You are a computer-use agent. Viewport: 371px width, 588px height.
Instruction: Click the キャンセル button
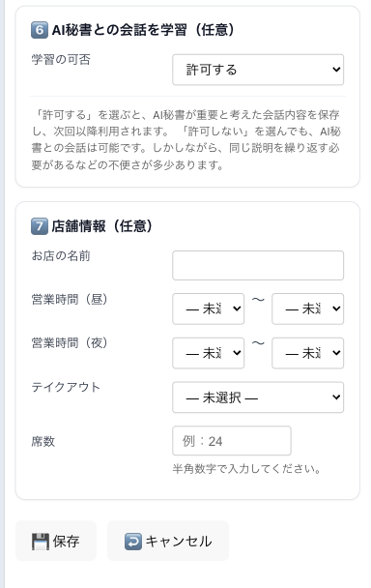point(168,541)
